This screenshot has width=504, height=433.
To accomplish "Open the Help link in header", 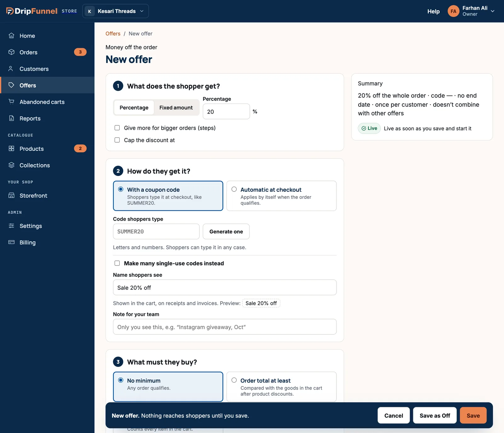I will point(433,11).
